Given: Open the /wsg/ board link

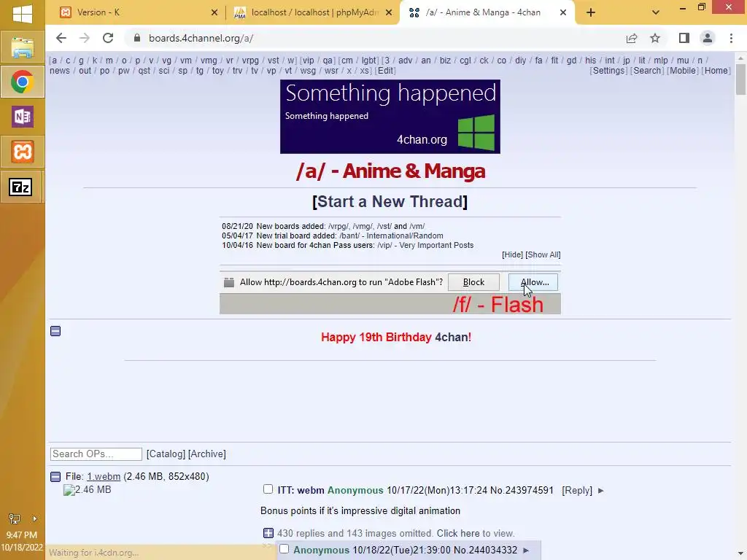Looking at the screenshot, I should pos(308,71).
